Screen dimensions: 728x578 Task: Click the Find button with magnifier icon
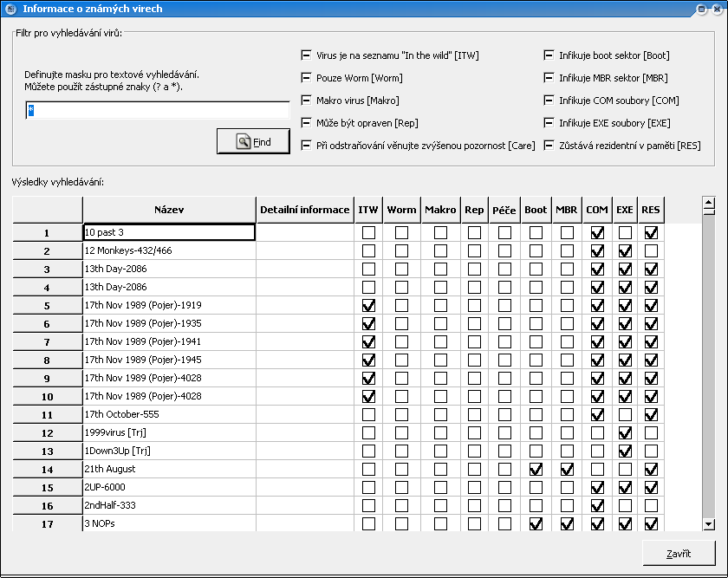[x=253, y=141]
